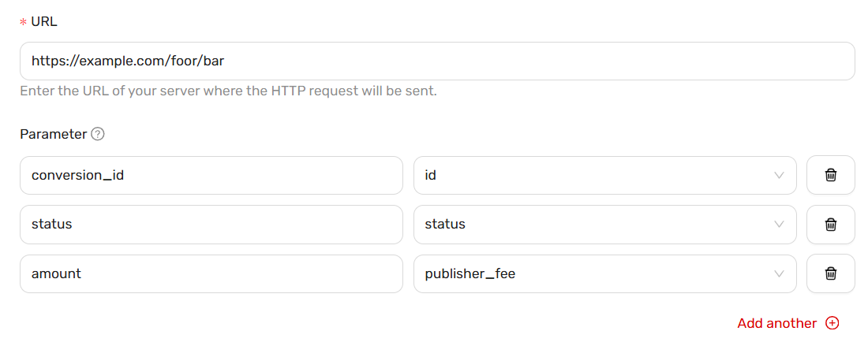Expand chevron arrow on status dropdown

pyautogui.click(x=779, y=225)
